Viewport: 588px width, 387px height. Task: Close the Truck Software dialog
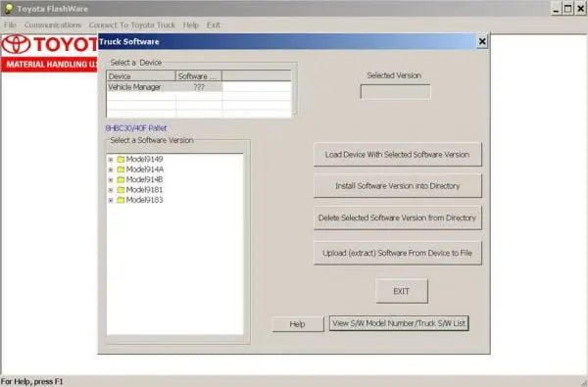click(x=482, y=41)
